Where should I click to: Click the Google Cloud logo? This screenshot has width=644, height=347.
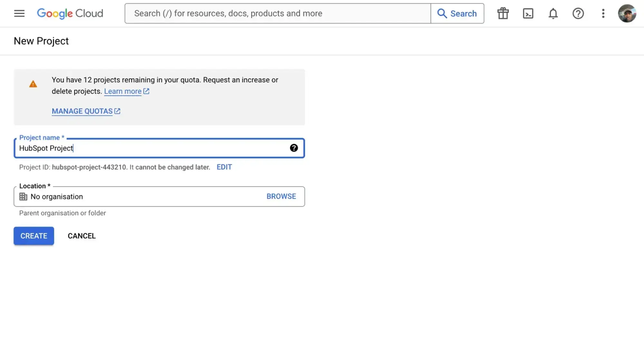pyautogui.click(x=70, y=14)
